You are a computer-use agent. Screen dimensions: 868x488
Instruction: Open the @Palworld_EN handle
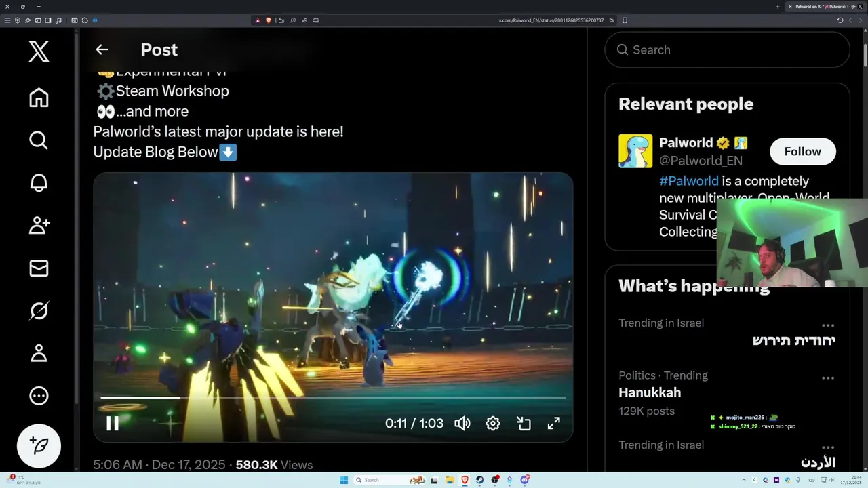tap(701, 161)
